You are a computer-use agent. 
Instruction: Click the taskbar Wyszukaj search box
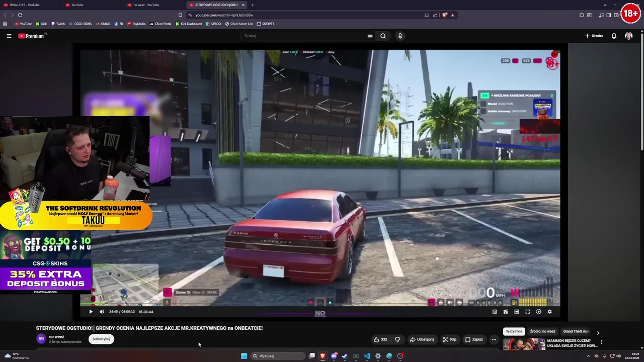click(x=278, y=356)
